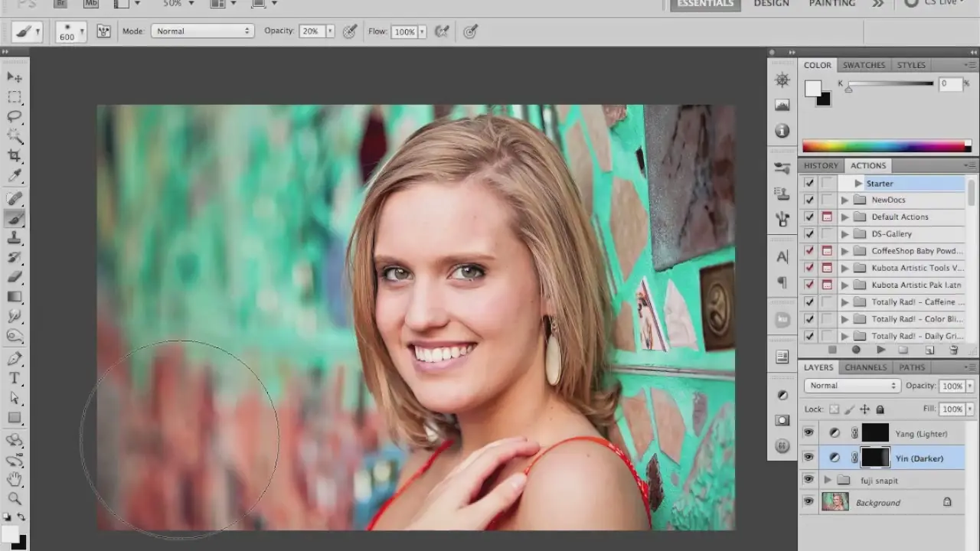Viewport: 980px width, 551px height.
Task: Select the Move tool
Action: coord(15,77)
